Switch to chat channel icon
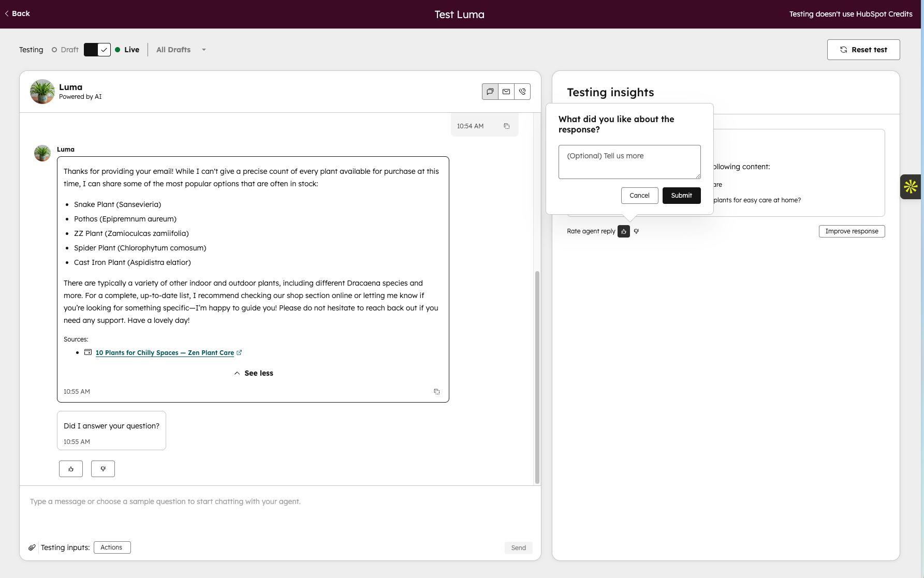Viewport: 924px width, 578px height. (x=490, y=92)
